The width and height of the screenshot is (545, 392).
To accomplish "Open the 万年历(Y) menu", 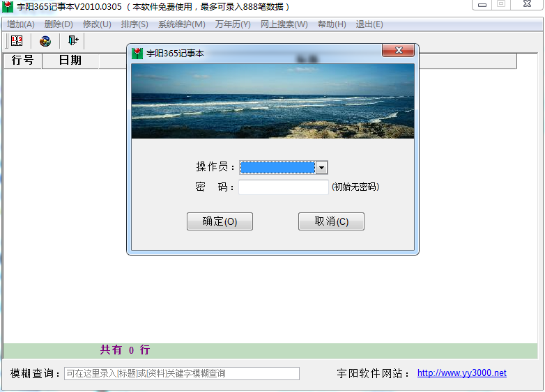I will pos(233,24).
